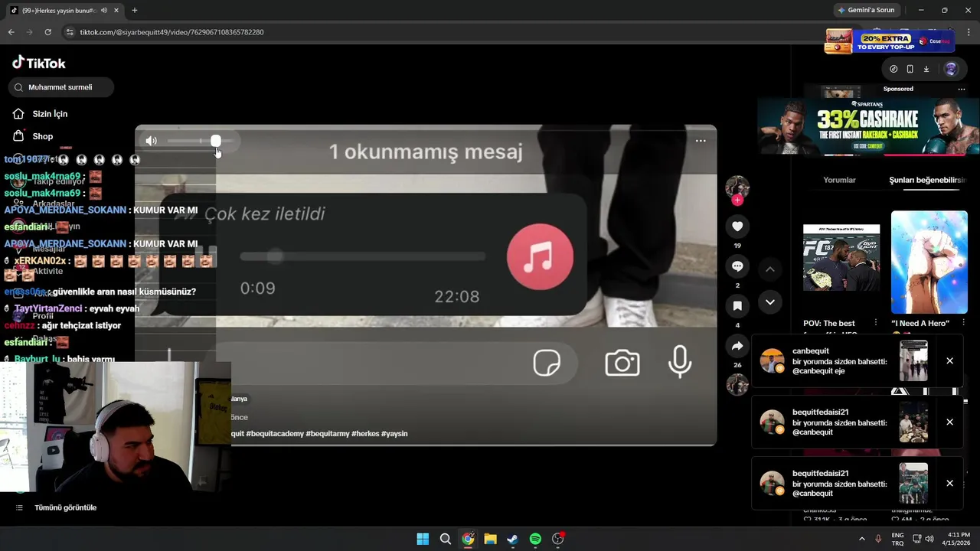Open File Explorer from the taskbar
This screenshot has width=980, height=551.
490,539
